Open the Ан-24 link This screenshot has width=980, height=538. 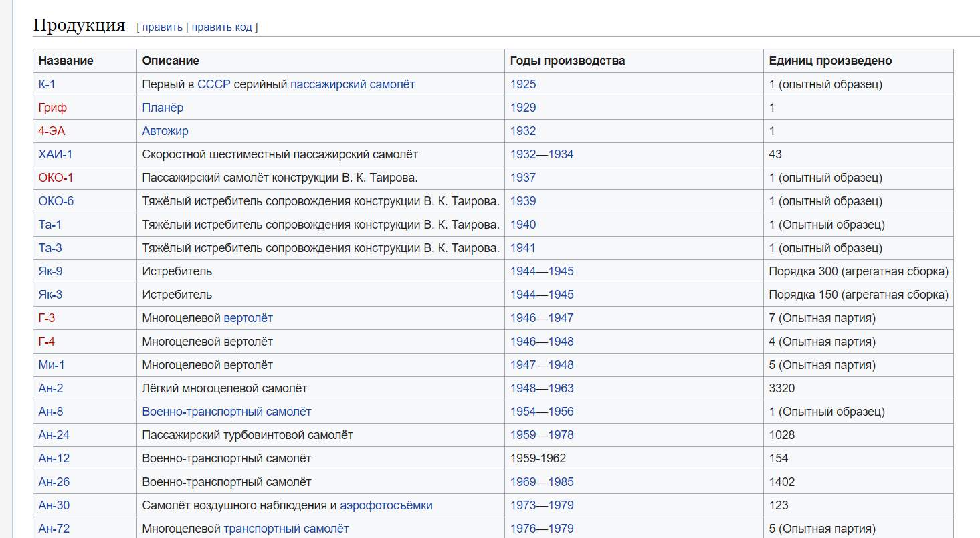click(54, 435)
